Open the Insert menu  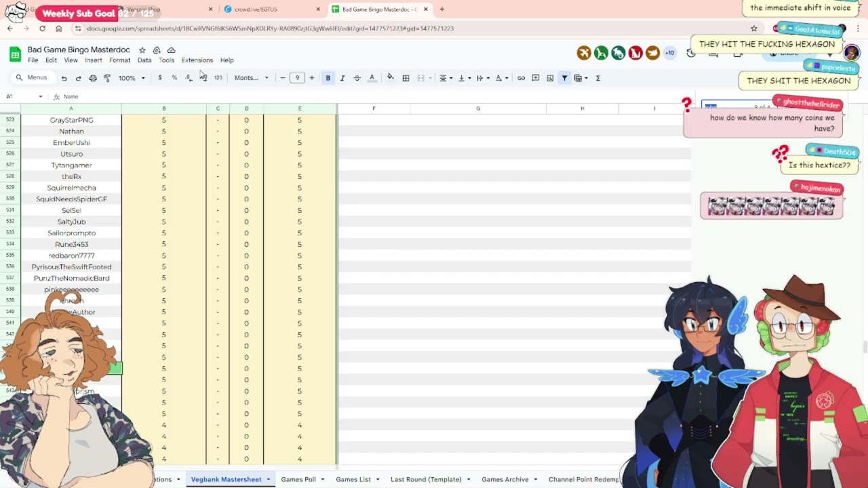pyautogui.click(x=94, y=60)
